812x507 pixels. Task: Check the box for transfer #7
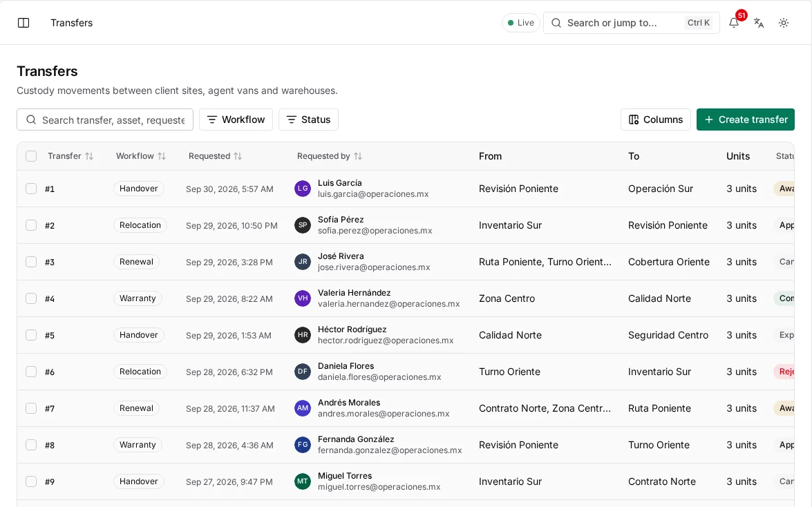point(31,408)
